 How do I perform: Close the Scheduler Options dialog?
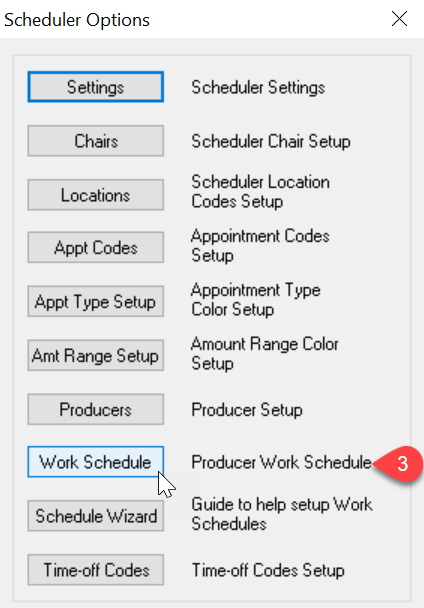[399, 19]
